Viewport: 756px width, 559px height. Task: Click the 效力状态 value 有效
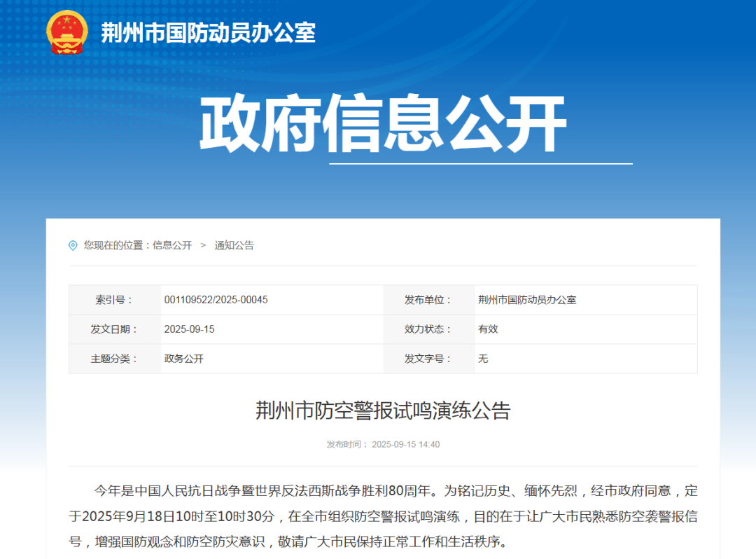click(488, 329)
